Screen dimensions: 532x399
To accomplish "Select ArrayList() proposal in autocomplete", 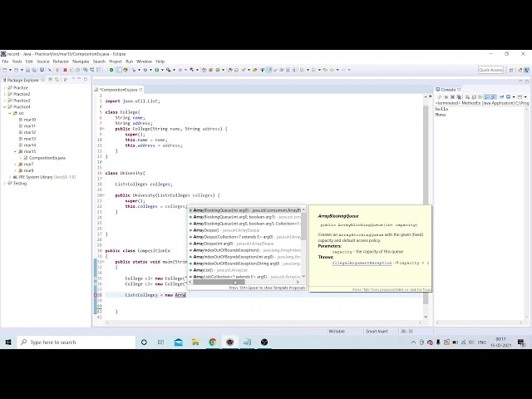I will pyautogui.click(x=244, y=270).
